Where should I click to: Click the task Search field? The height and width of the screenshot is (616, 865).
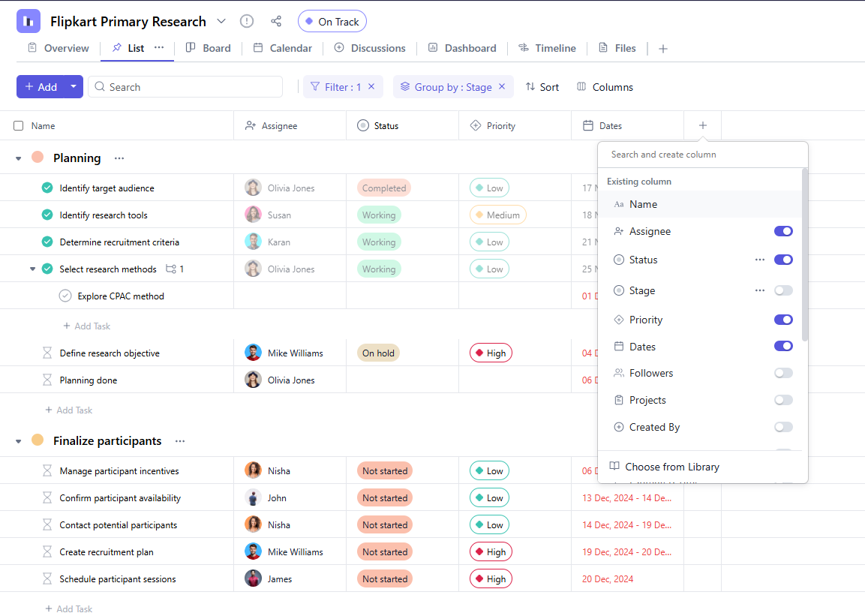(x=185, y=86)
